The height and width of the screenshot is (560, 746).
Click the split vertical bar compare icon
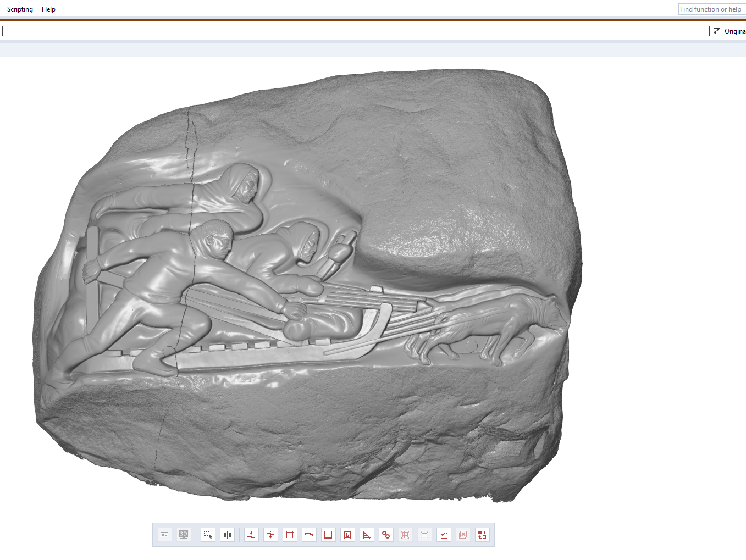pos(227,535)
